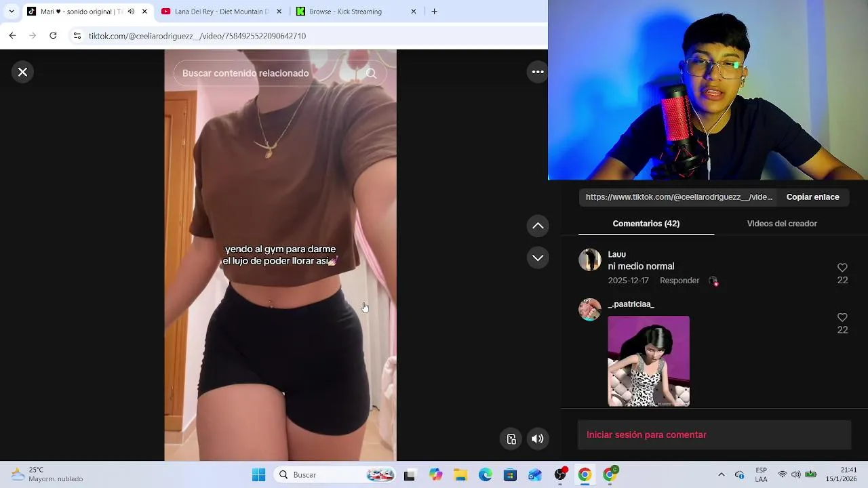Open the three-dots more options menu
The height and width of the screenshot is (488, 868).
[538, 72]
